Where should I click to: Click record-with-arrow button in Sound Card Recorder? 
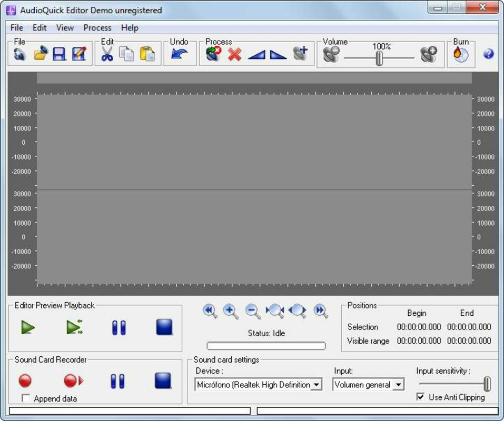(74, 381)
